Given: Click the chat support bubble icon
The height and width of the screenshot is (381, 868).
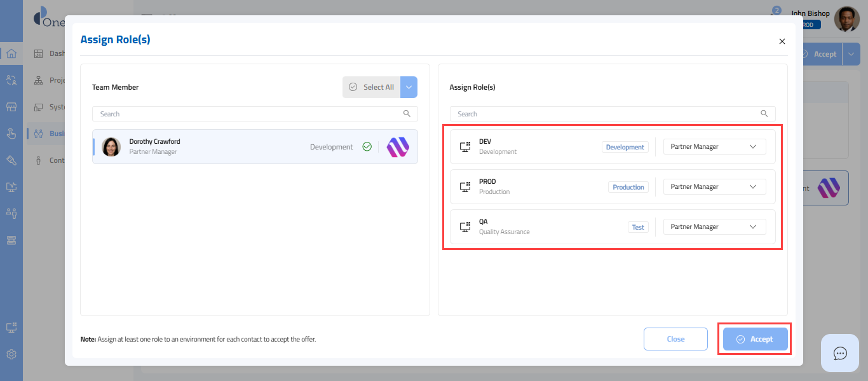Looking at the screenshot, I should tap(840, 353).
